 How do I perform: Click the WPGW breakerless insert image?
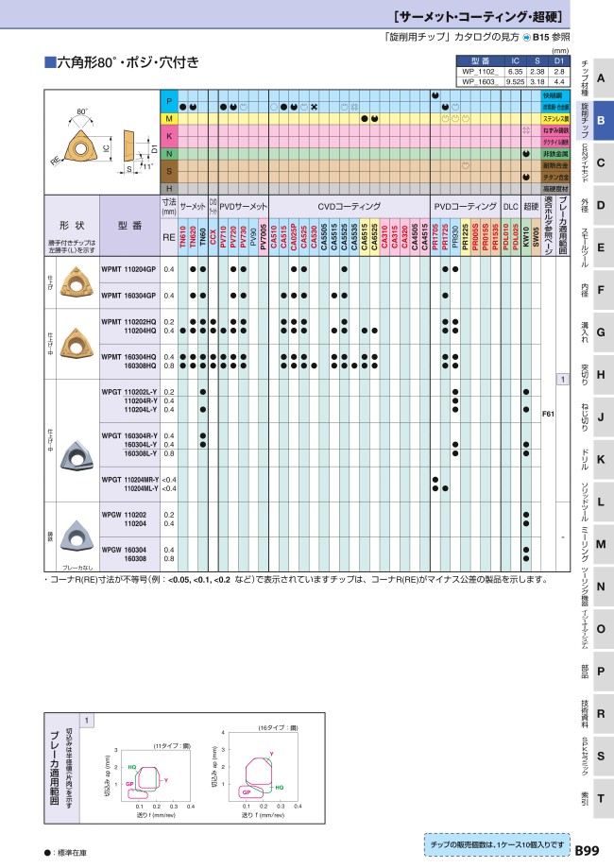click(74, 534)
